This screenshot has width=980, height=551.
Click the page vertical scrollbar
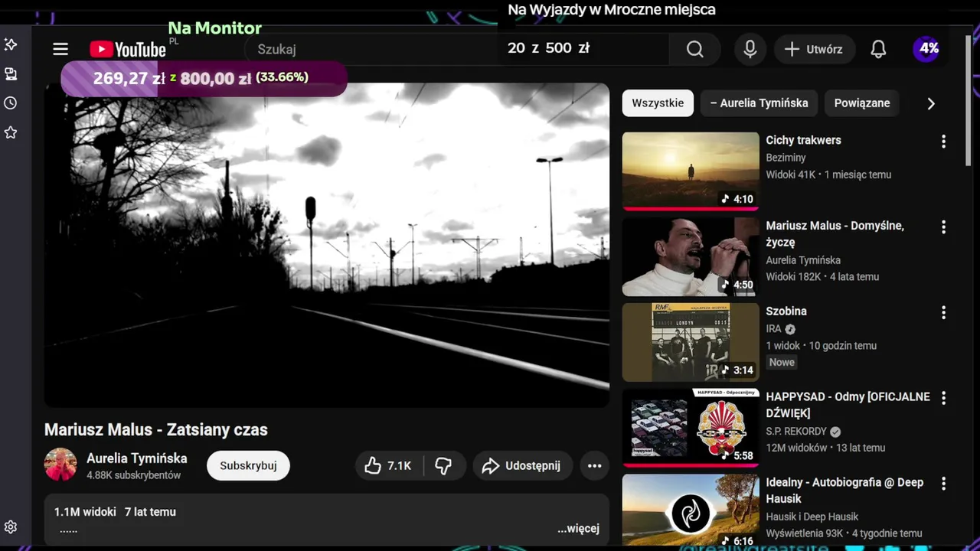click(969, 99)
